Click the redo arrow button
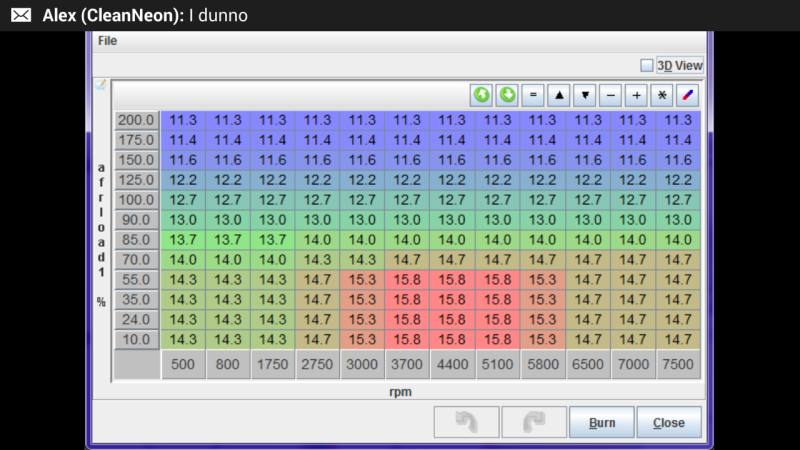 coord(533,422)
